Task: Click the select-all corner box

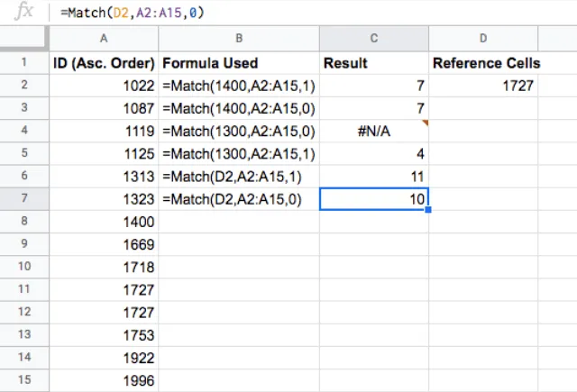Action: point(24,40)
